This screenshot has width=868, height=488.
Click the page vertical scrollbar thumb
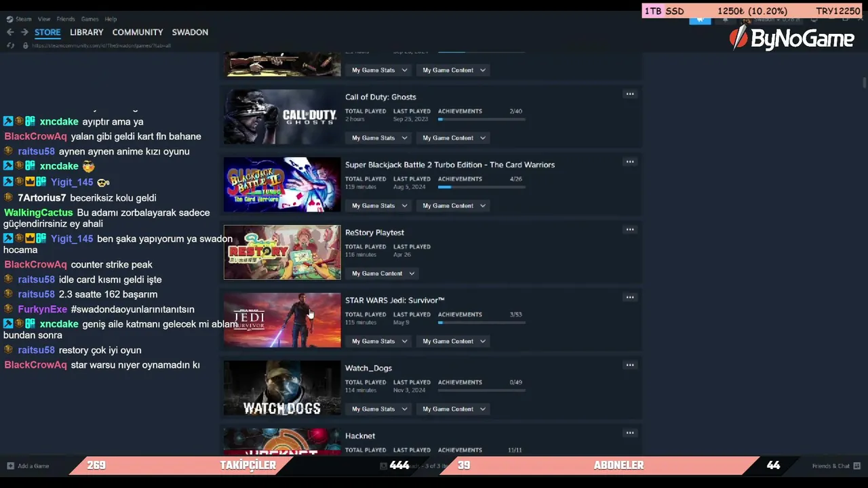(865, 83)
